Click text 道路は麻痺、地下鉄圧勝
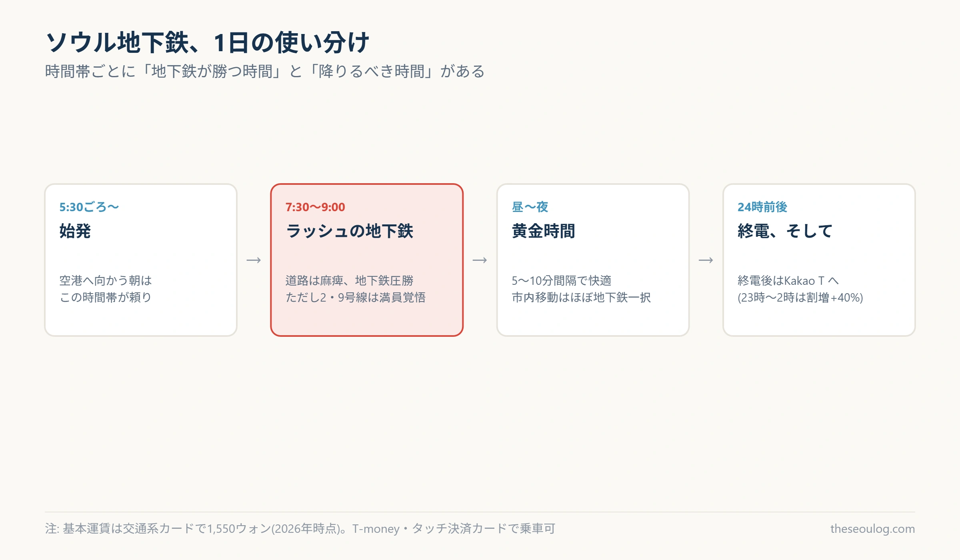Screen dimensions: 960x560 349,280
